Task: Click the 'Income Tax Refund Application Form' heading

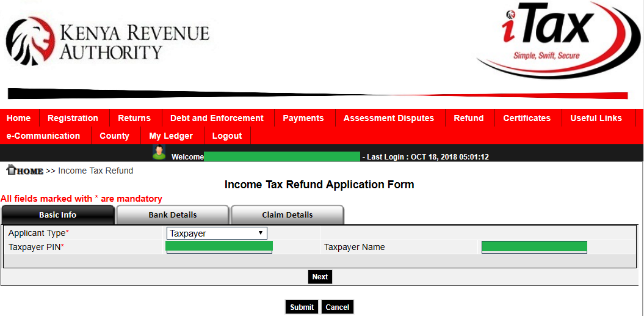Action: tap(319, 185)
